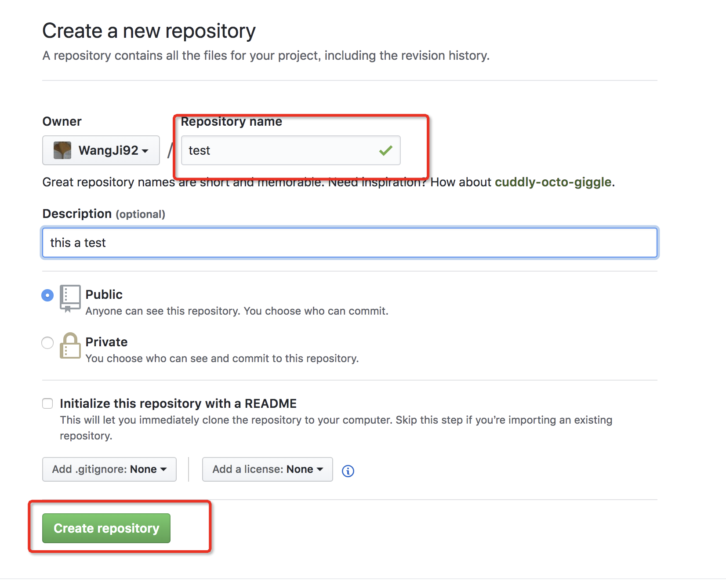Click the Create repository button

tap(106, 528)
